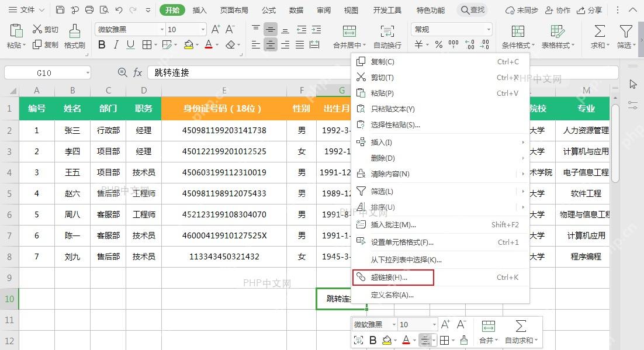Expand the Insert (插入) submenu in context menu

[x=440, y=142]
